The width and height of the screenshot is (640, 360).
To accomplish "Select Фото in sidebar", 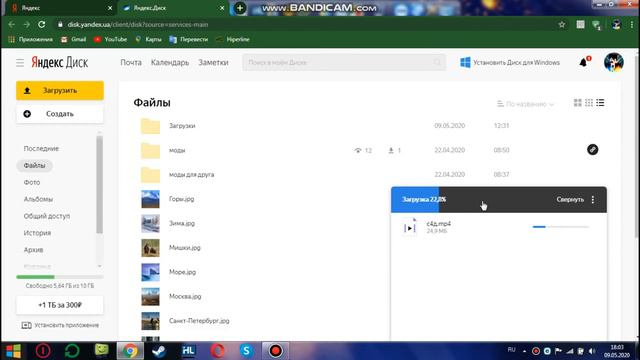I will click(x=32, y=182).
